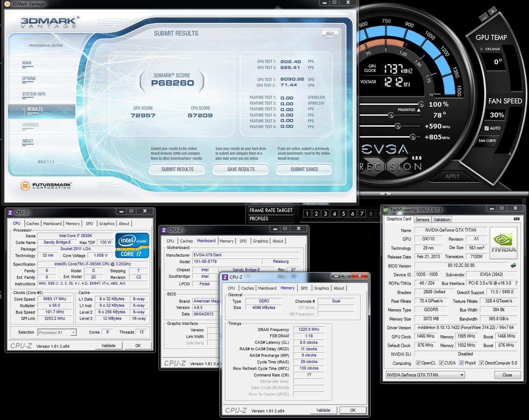Click the Futuremark Corporation logo
Image resolution: width=529 pixels, height=420 pixels.
(46, 186)
